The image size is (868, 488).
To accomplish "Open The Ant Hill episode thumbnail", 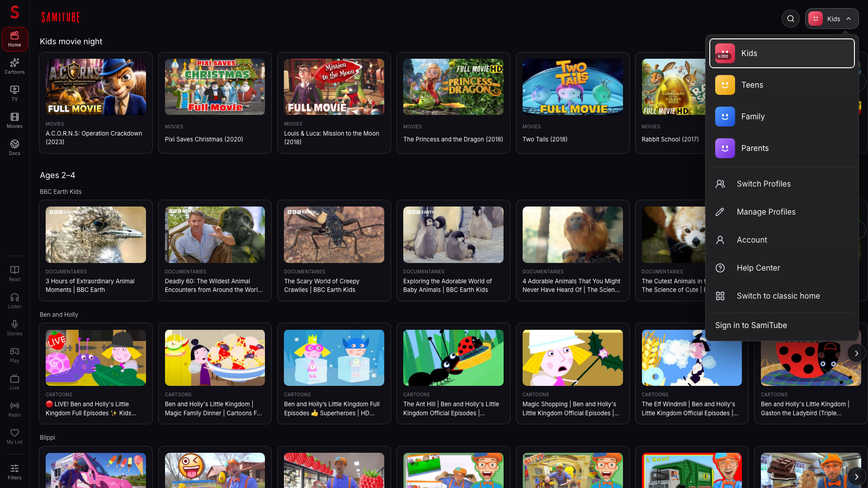I will pos(453,358).
